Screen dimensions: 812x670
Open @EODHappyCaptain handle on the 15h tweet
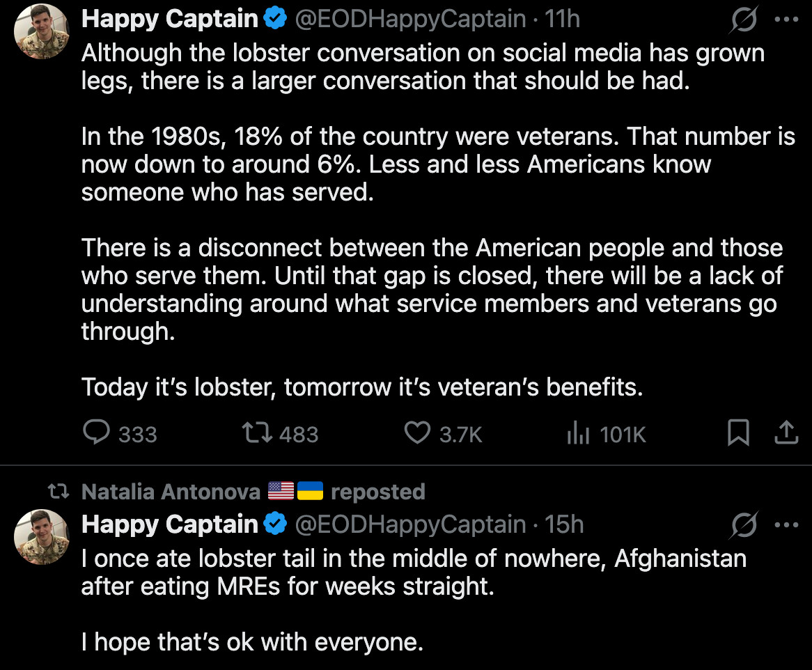(x=410, y=524)
